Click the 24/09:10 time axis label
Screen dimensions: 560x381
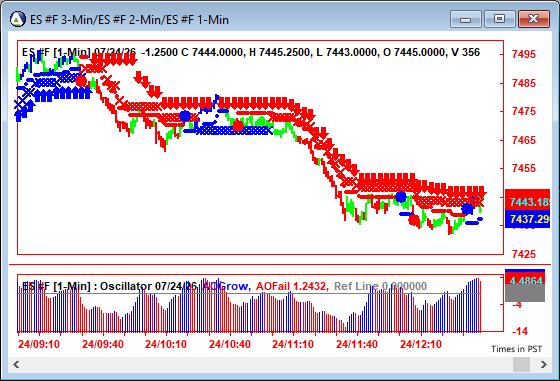pyautogui.click(x=39, y=344)
